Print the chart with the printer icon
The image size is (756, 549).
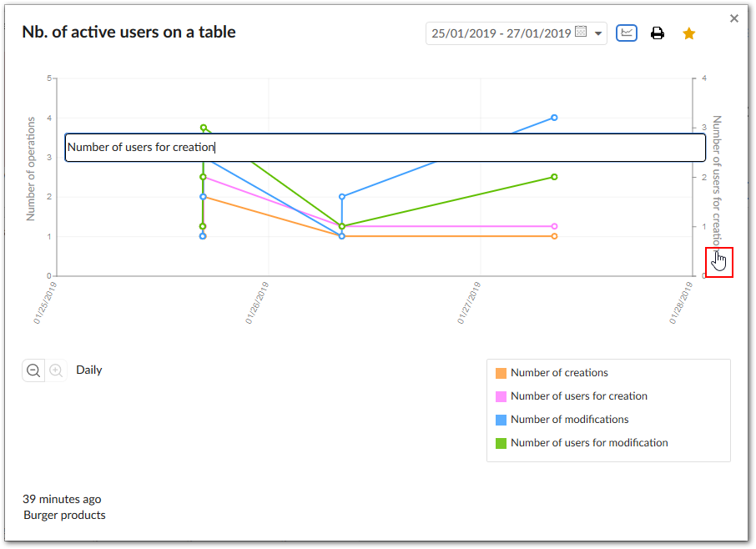[x=658, y=33]
